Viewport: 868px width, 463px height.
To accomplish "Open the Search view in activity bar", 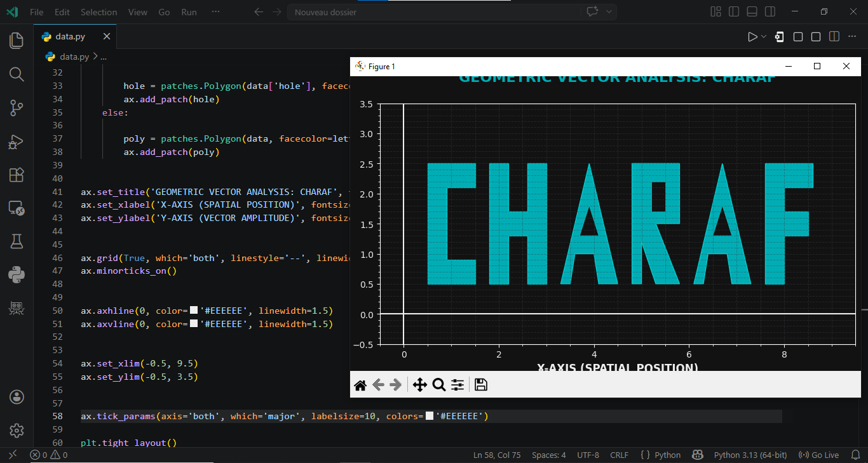I will (x=17, y=74).
